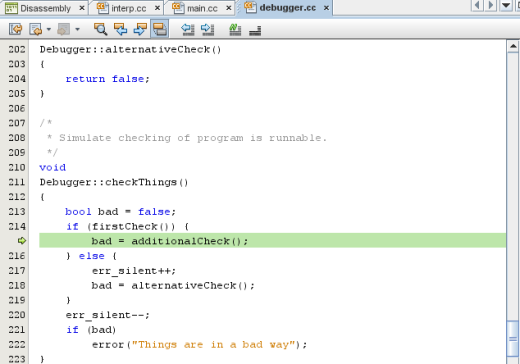520x364 pixels.
Task: Close the interp.cc tab
Action: [x=157, y=8]
